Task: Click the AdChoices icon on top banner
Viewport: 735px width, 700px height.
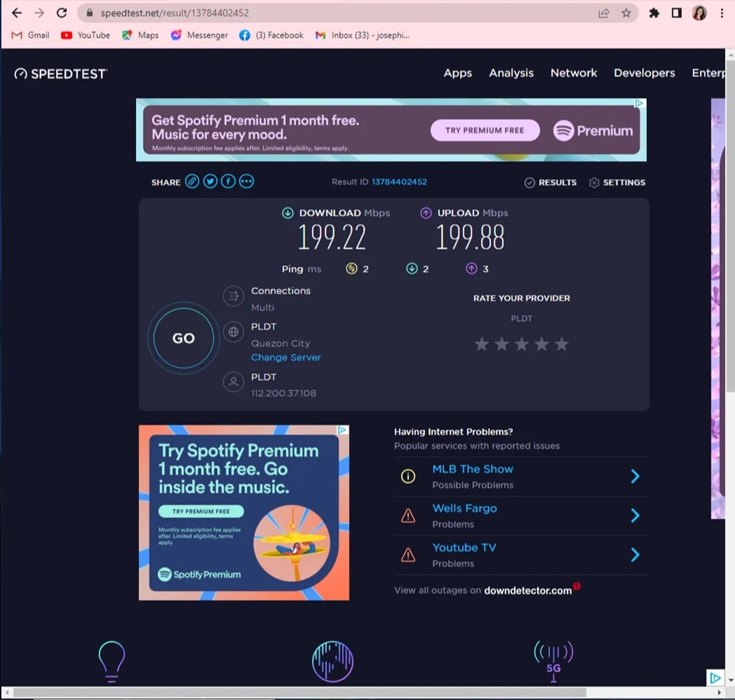Action: [639, 103]
